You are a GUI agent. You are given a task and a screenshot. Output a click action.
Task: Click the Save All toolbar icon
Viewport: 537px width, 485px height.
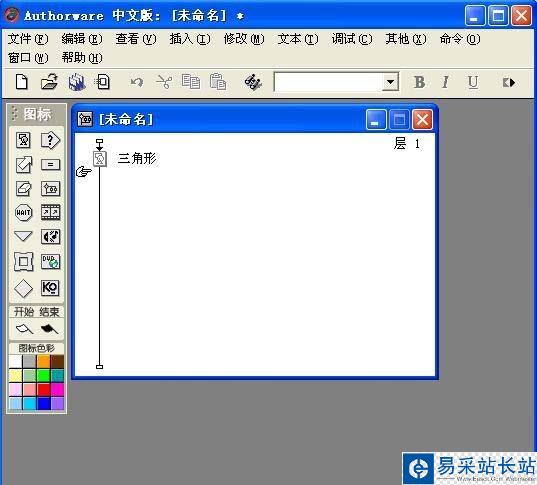(x=77, y=82)
